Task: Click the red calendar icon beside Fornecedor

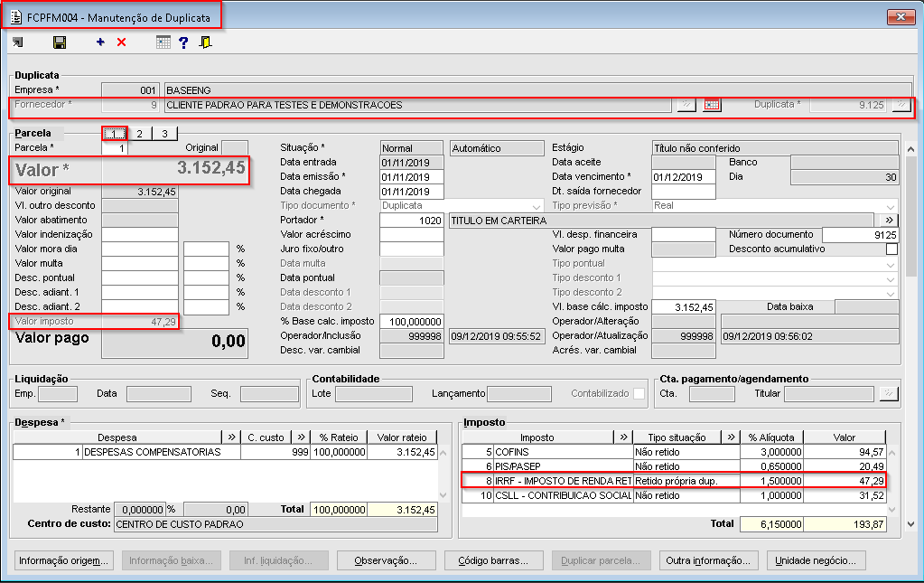Action: [x=712, y=105]
